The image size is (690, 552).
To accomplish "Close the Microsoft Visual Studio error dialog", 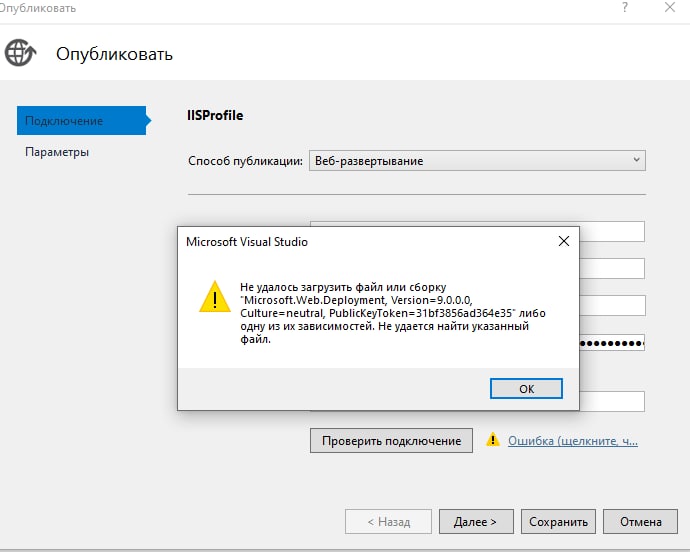I will [x=564, y=241].
